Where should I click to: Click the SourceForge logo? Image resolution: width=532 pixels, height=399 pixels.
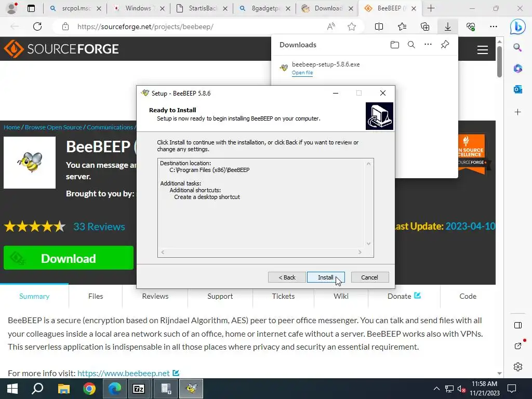61,49
